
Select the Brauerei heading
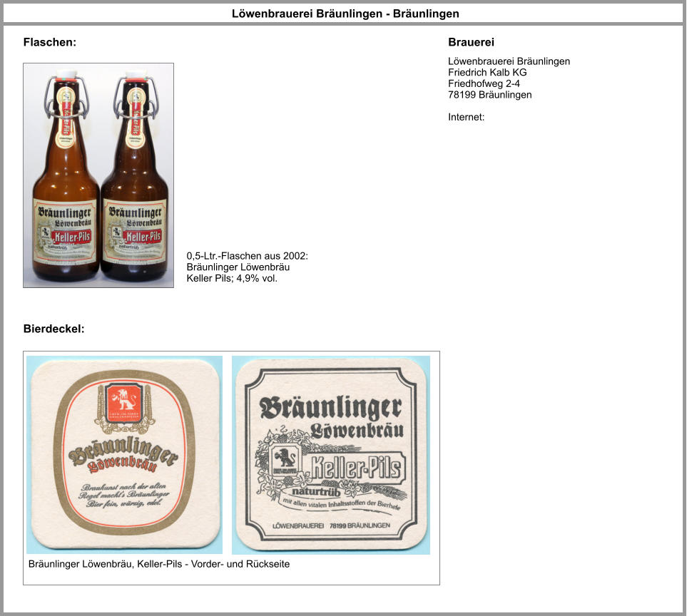point(471,42)
